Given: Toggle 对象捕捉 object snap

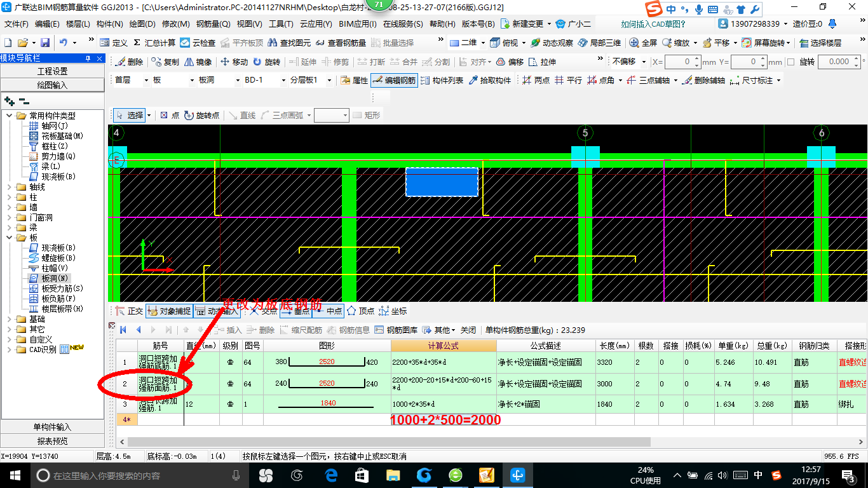Looking at the screenshot, I should [x=168, y=311].
